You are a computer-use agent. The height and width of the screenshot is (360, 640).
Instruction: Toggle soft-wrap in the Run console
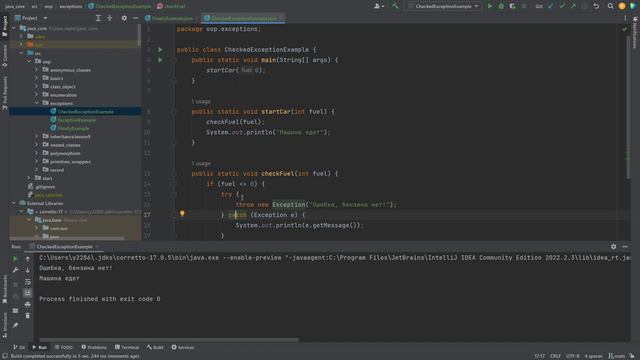pyautogui.click(x=27, y=282)
